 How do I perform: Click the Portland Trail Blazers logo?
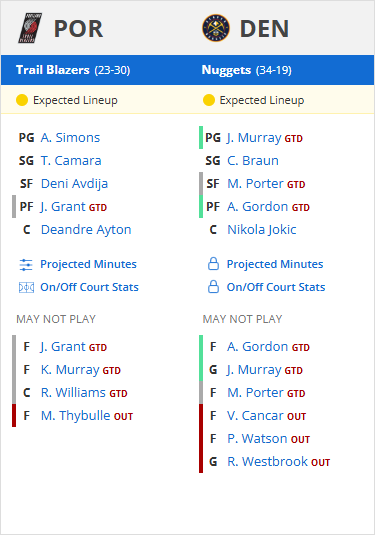tap(30, 28)
